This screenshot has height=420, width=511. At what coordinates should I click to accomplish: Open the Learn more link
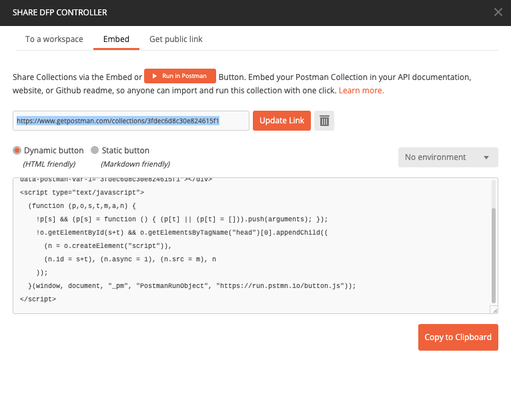(x=361, y=91)
